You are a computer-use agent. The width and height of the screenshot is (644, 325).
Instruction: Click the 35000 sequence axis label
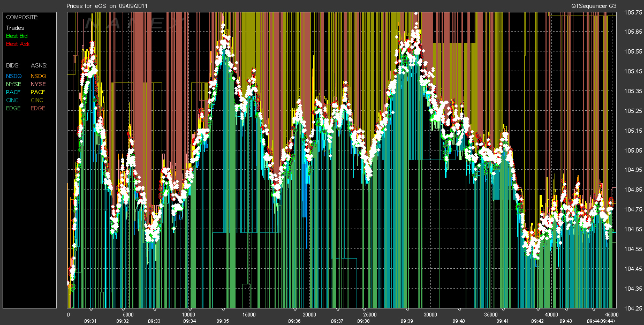[x=491, y=314]
